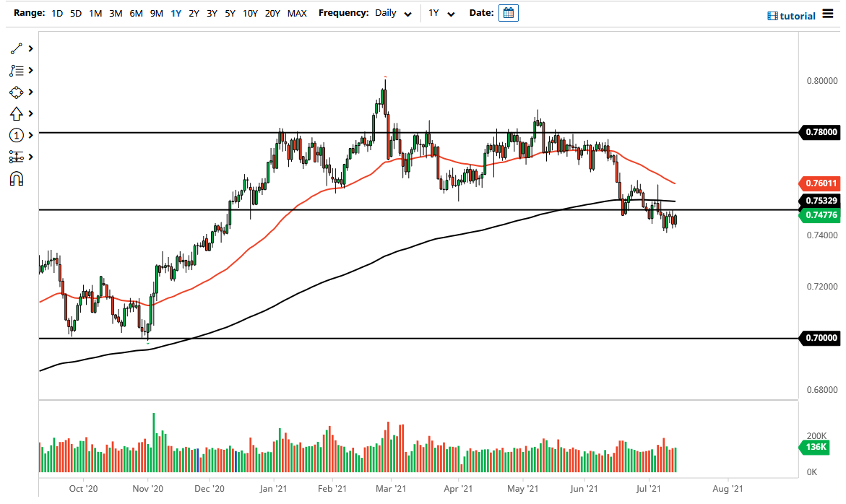
Task: Select the arrow annotation tool
Action: pyautogui.click(x=17, y=113)
